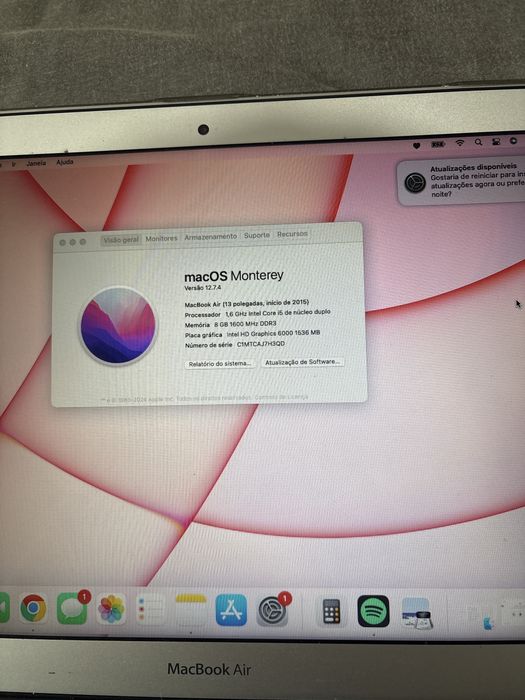Image resolution: width=525 pixels, height=700 pixels.
Task: Click the Versão 12.7.4 text
Action: [203, 288]
